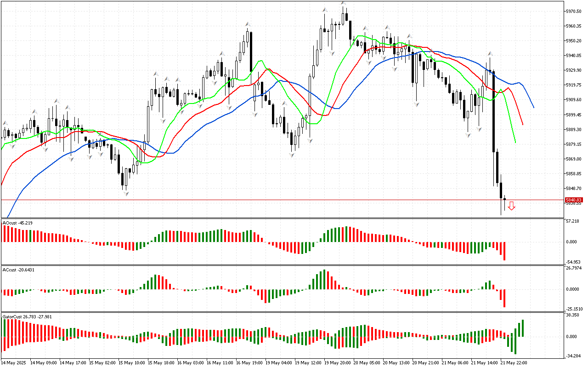Image resolution: width=588 pixels, height=368 pixels.
Task: Click the last red ACcust histogram bar
Action: click(504, 298)
